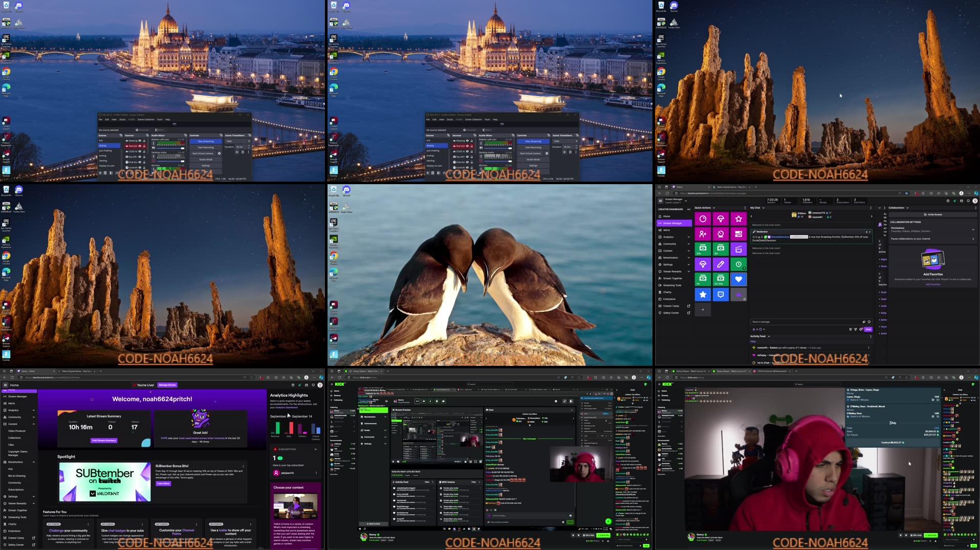Click Learn More on the SUBtember spotlight
The width and height of the screenshot is (980, 550).
(x=163, y=483)
